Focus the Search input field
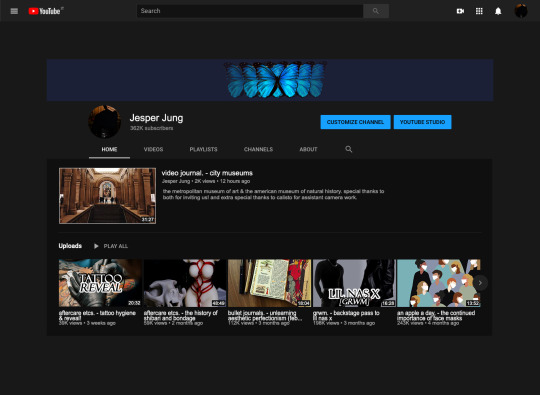 pos(250,11)
